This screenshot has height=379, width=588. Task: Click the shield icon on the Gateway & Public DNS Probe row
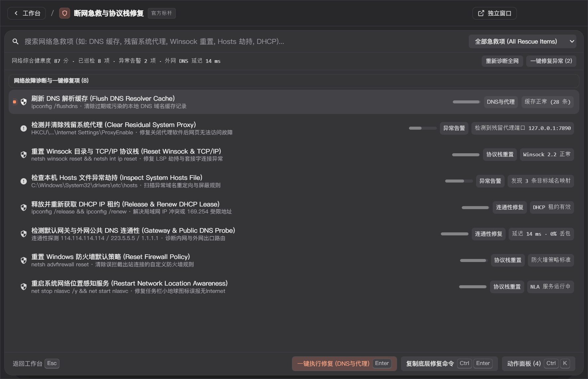click(24, 234)
